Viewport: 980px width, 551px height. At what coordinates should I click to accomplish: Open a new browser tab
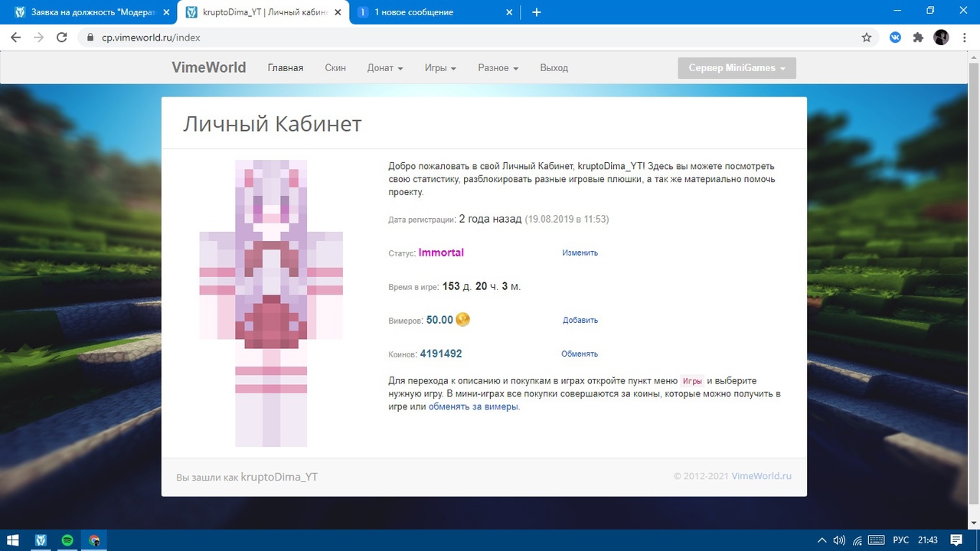537,12
